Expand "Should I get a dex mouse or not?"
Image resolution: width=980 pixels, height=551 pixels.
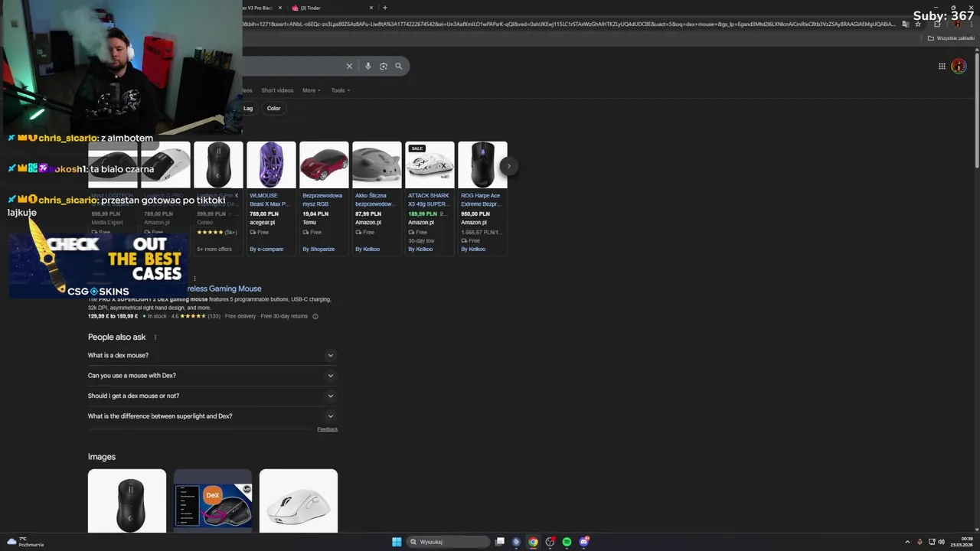point(212,396)
